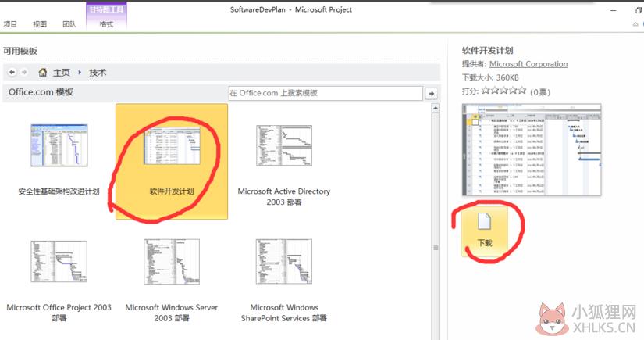
Task: Open the 项目 ribbon tab
Action: pos(10,24)
